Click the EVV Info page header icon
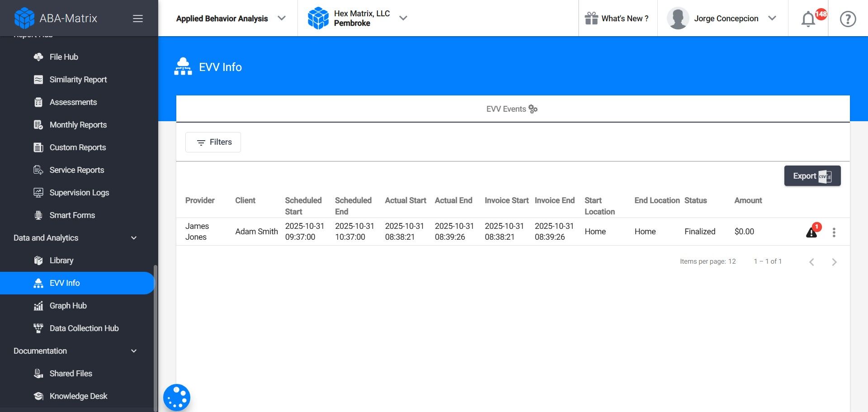 click(183, 66)
